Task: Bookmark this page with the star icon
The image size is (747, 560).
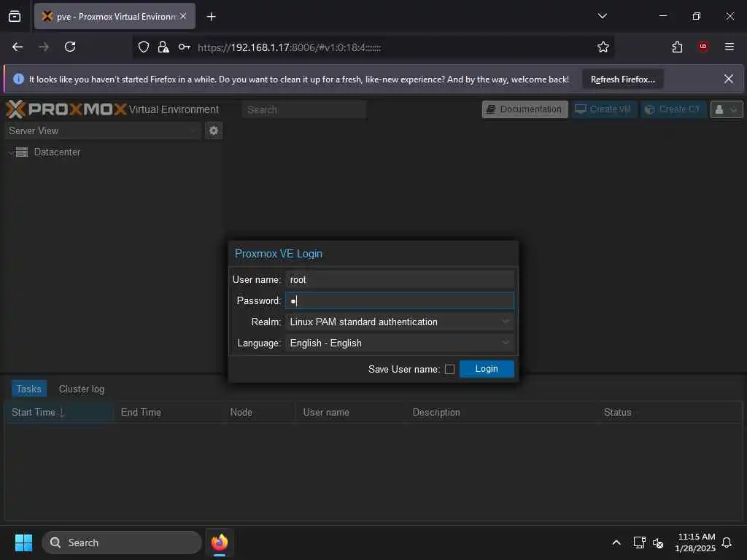Action: tap(603, 47)
